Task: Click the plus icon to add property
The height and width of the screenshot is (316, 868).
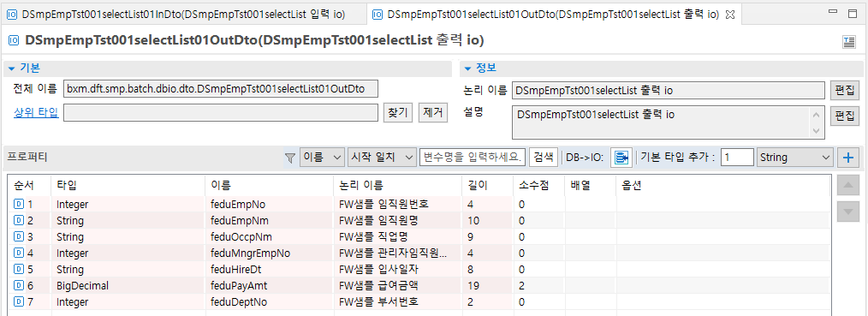Action: (847, 158)
